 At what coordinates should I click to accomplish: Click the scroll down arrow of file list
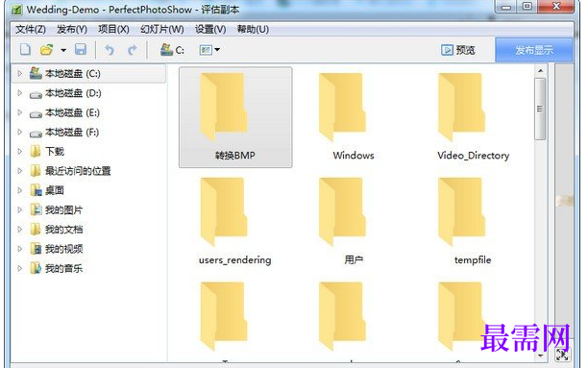coord(540,356)
